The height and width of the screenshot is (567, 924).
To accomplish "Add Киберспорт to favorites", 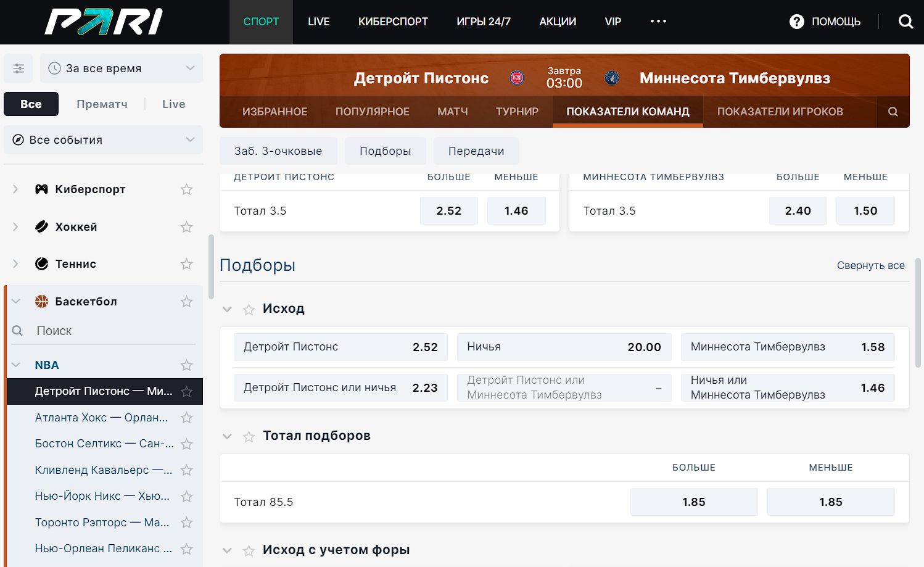I will 186,189.
